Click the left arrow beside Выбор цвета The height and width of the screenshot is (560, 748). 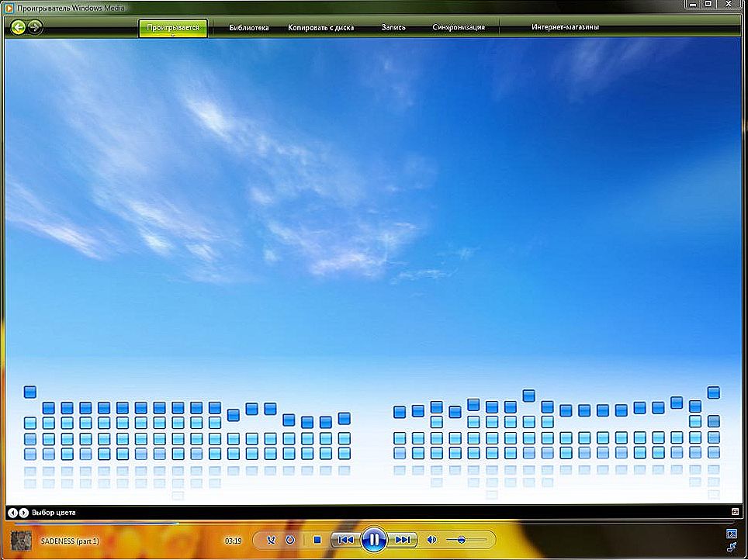click(x=12, y=512)
